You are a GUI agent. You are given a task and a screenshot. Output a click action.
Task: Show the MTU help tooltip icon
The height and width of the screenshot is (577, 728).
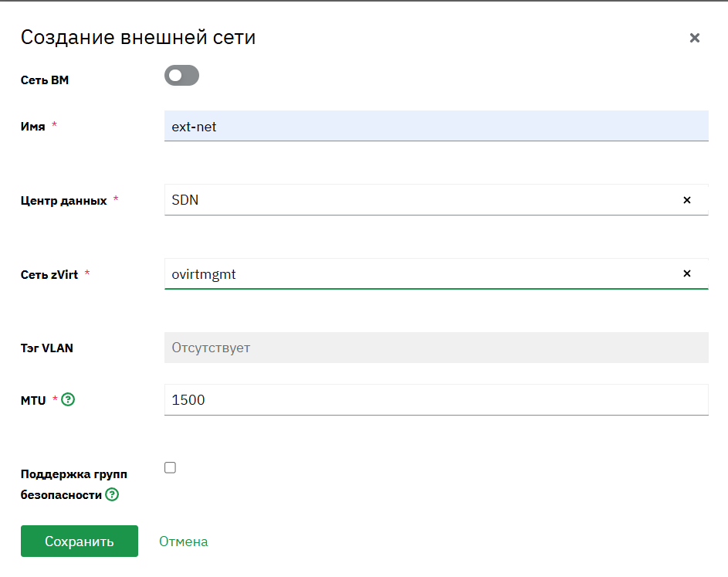point(68,399)
